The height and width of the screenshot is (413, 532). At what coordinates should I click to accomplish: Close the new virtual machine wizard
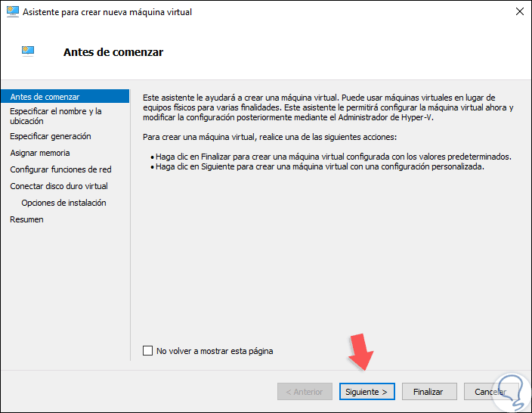[520, 12]
